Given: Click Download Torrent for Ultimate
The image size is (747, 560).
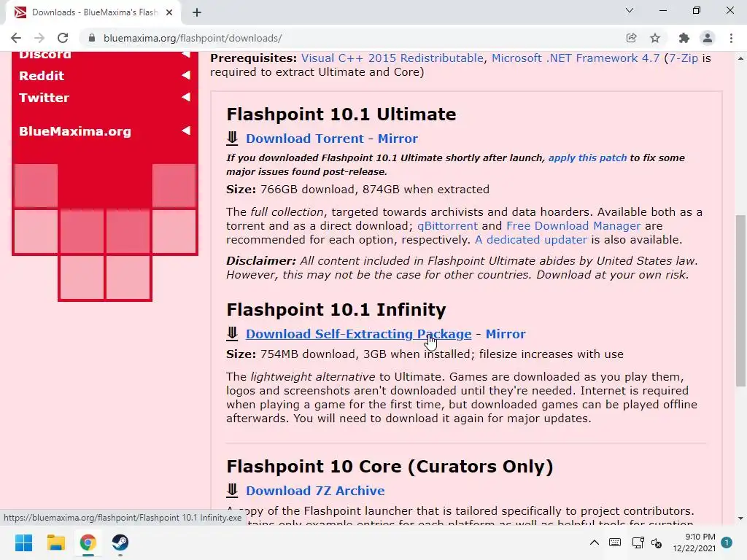Looking at the screenshot, I should point(304,139).
